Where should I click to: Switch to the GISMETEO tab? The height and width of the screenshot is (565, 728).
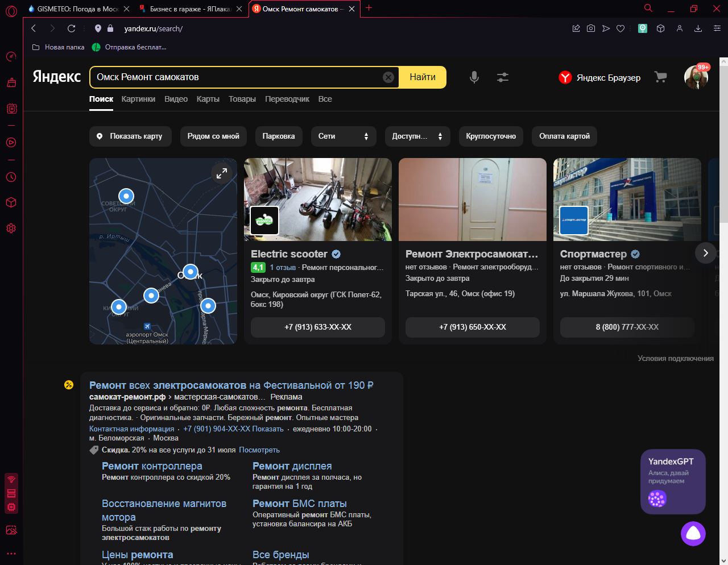point(78,9)
